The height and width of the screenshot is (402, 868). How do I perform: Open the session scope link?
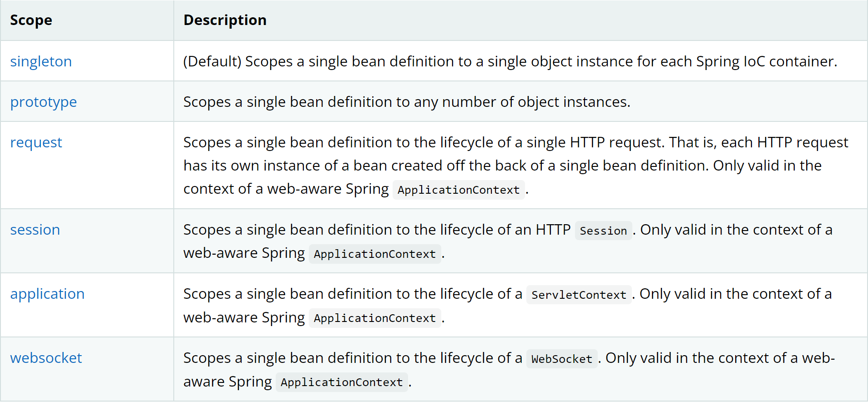pos(35,230)
